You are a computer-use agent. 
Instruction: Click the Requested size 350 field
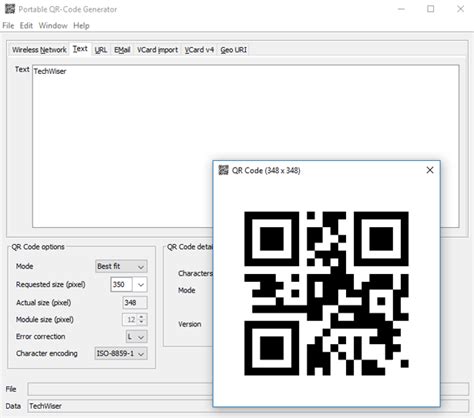[x=121, y=285]
